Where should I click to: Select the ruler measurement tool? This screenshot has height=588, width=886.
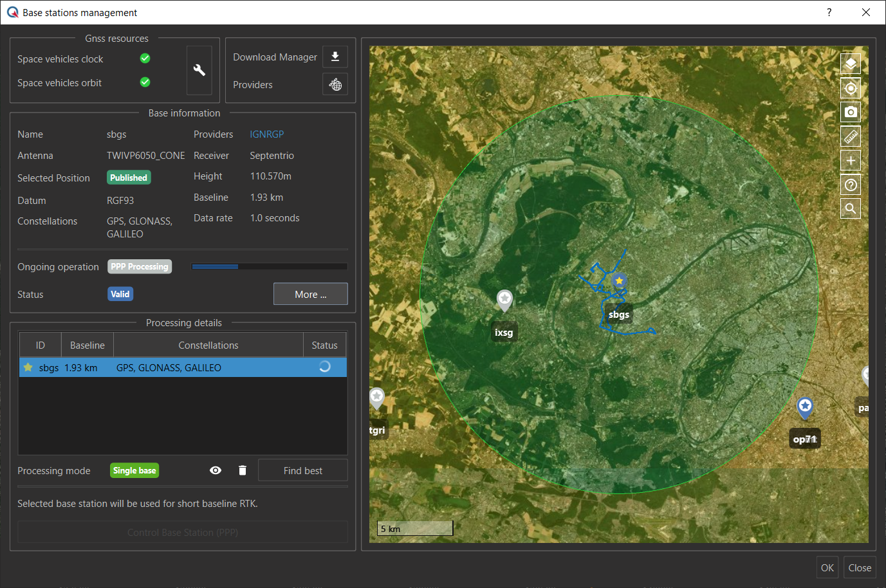click(850, 136)
